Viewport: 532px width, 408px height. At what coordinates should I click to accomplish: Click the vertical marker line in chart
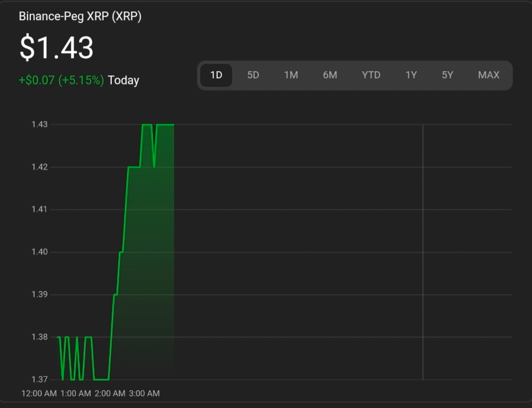423,252
